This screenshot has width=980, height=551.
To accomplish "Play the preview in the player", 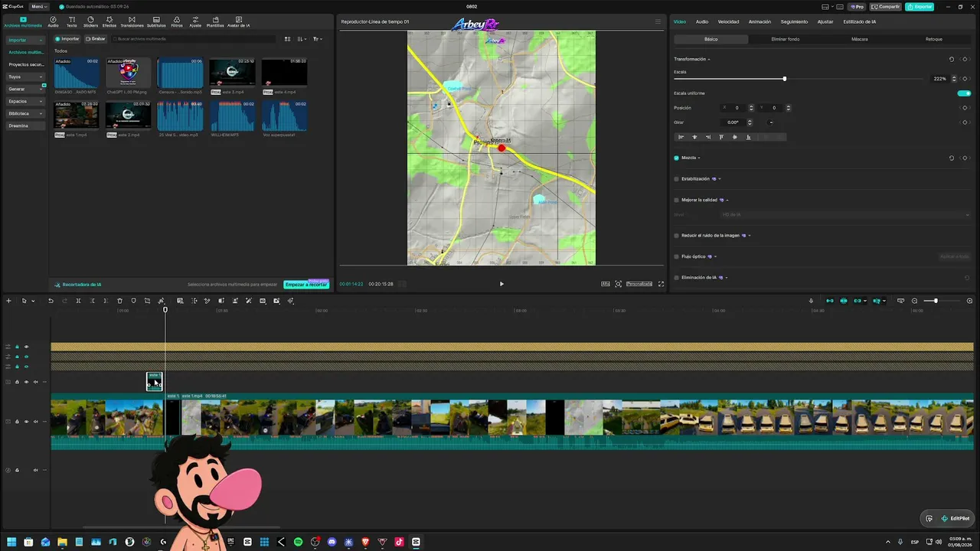I will pyautogui.click(x=501, y=284).
